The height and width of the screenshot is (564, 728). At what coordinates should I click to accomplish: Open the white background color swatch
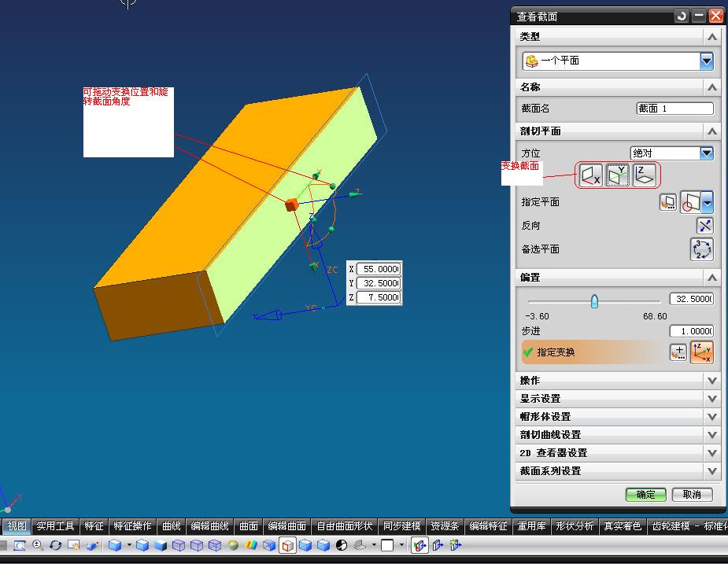pos(387,545)
